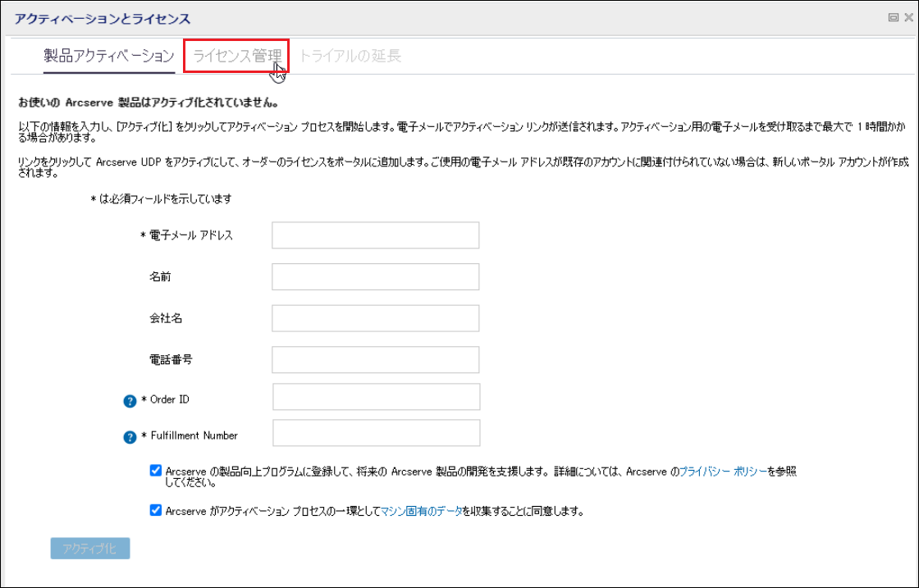Viewport: 919px width, 588px height.
Task: Switch to the ライセンス管理 tab
Action: (x=236, y=56)
